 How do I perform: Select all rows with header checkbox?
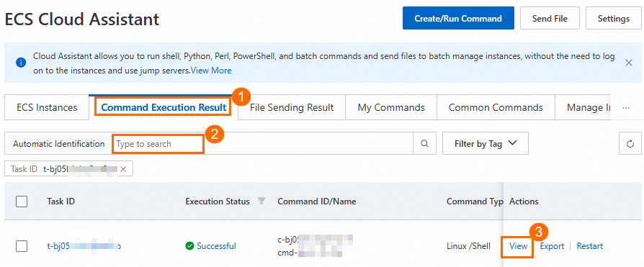click(x=22, y=202)
